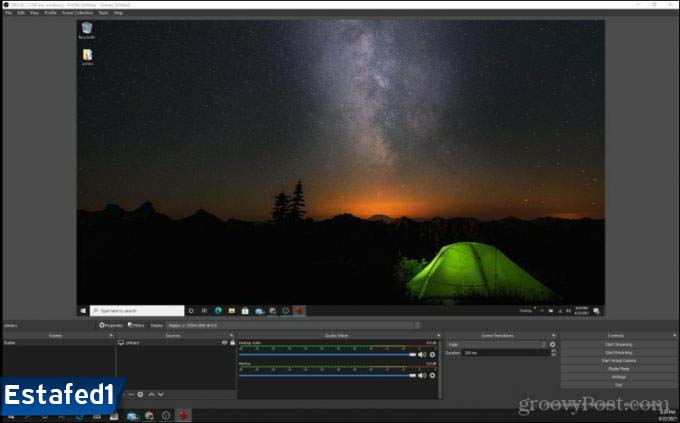Screen dimensions: 680x423
Task: Click the transition Duration field
Action: click(x=506, y=353)
